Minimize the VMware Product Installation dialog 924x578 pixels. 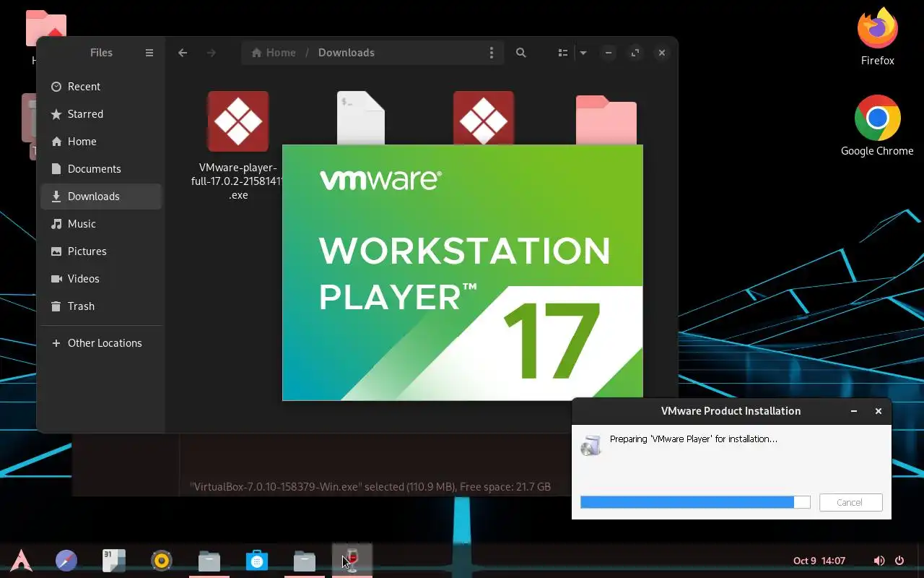[854, 411]
